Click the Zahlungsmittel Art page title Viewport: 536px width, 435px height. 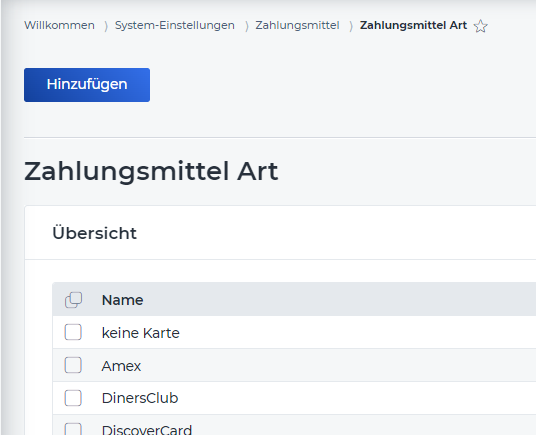point(151,172)
